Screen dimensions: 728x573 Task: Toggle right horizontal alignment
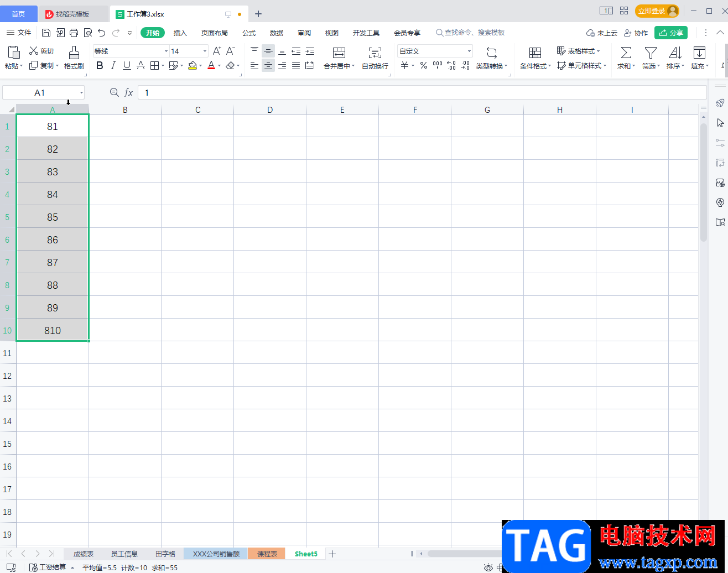point(282,66)
